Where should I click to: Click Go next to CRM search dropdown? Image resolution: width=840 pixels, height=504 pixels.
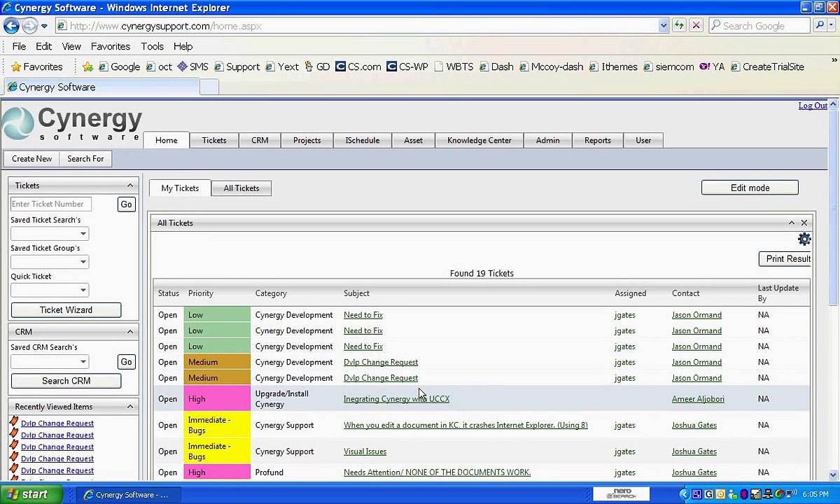(126, 361)
